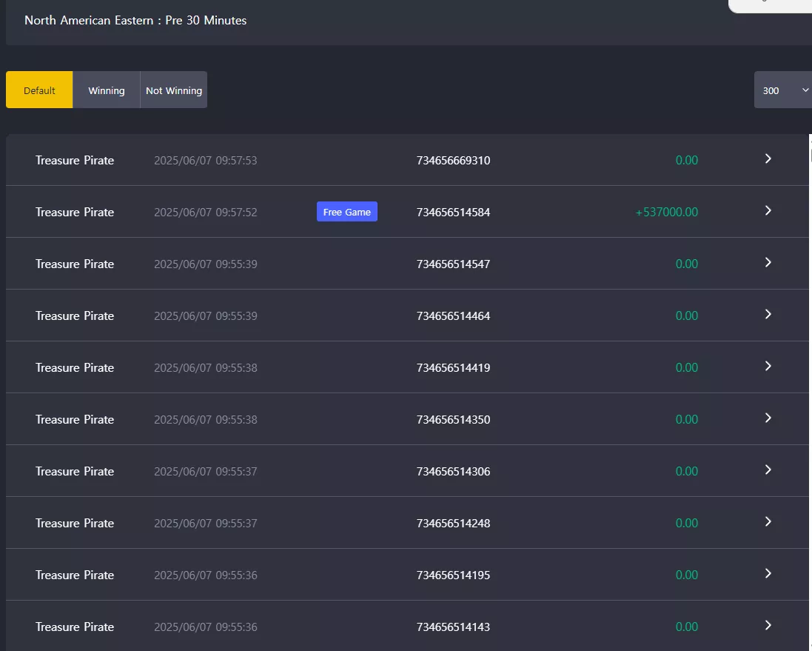
Task: Expand details arrow for record 734656514419
Action: [768, 366]
